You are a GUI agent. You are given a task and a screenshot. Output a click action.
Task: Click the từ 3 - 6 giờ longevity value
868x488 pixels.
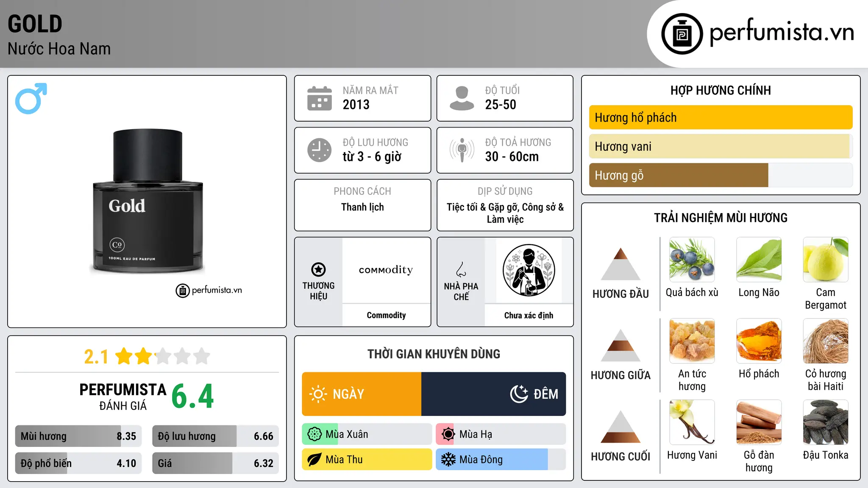372,157
